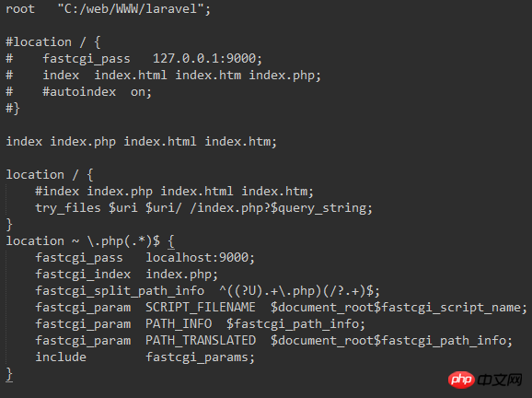Click the final underlined closing brace
The image size is (532, 398).
click(x=9, y=375)
